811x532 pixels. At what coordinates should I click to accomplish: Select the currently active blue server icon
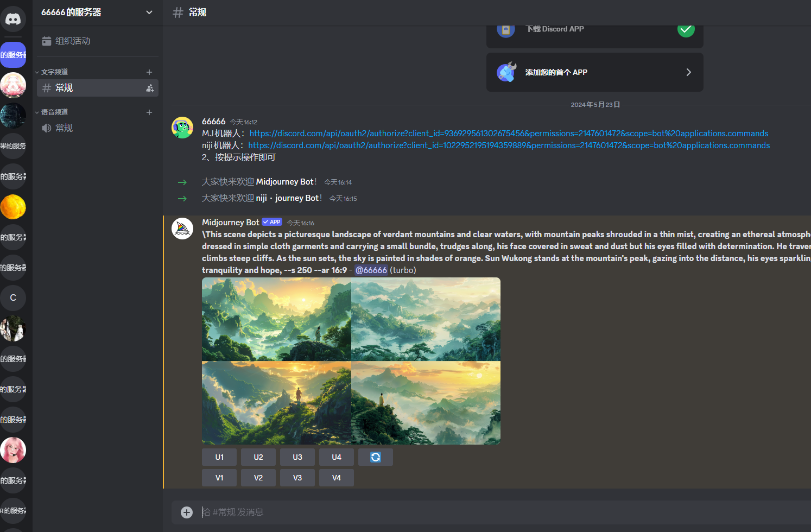[13, 55]
